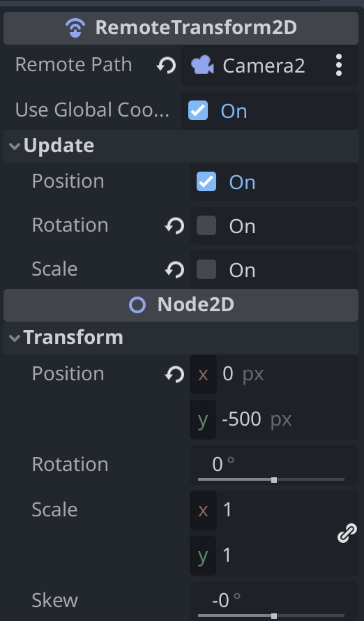This screenshot has width=364, height=621.
Task: Enable Update Scale checkbox
Action: point(206,270)
